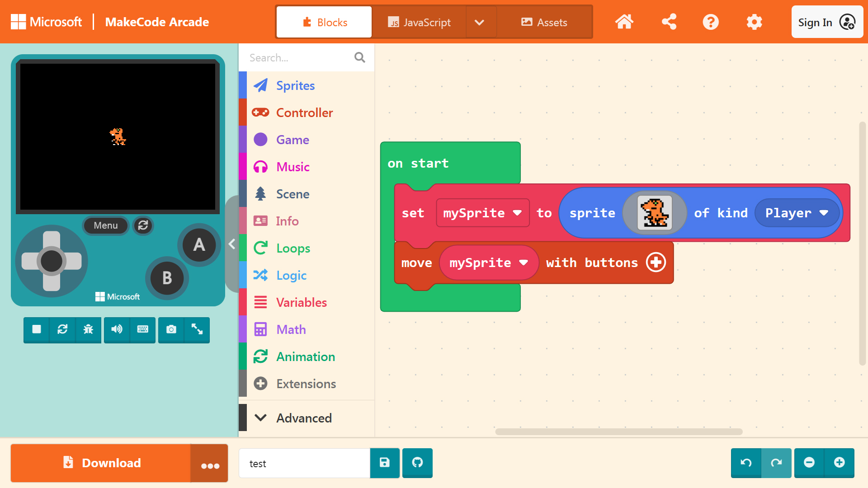Click the Sign In button
Screen dimensions: 868x488
tap(826, 22)
